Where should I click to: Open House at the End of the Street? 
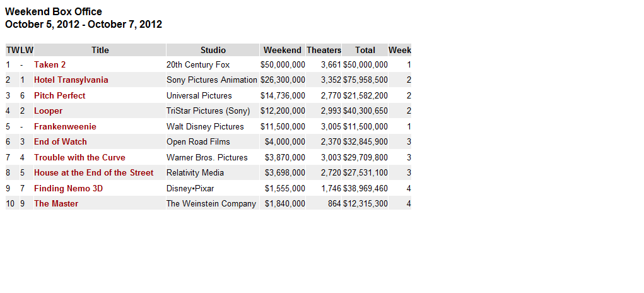pos(93,173)
